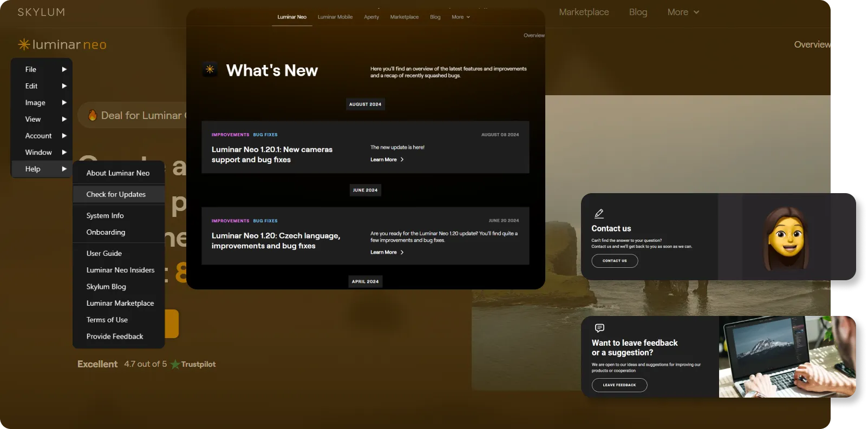The image size is (868, 429).
Task: Switch to Luminar Neo tab in What's New
Action: click(292, 17)
